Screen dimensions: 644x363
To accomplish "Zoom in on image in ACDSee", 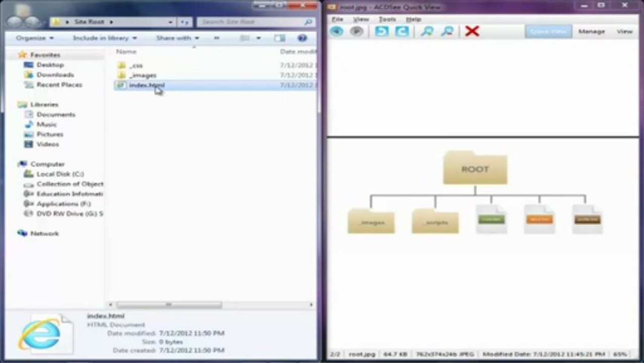I will click(427, 31).
